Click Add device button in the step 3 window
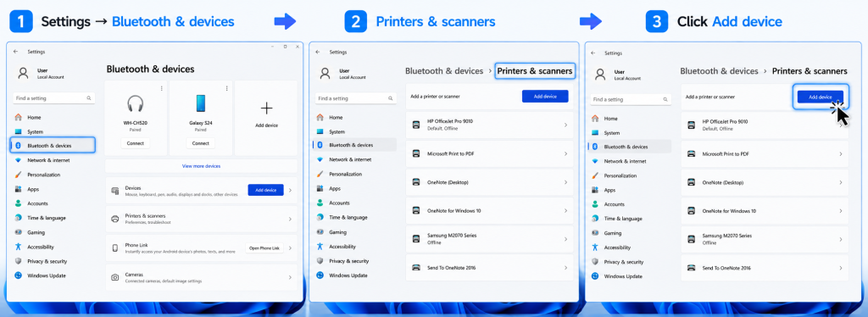This screenshot has width=868, height=317. (821, 97)
